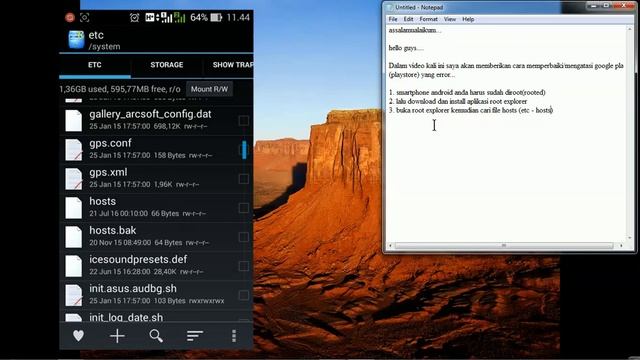
Task: Tap the red record icon in status bar
Action: (x=70, y=18)
